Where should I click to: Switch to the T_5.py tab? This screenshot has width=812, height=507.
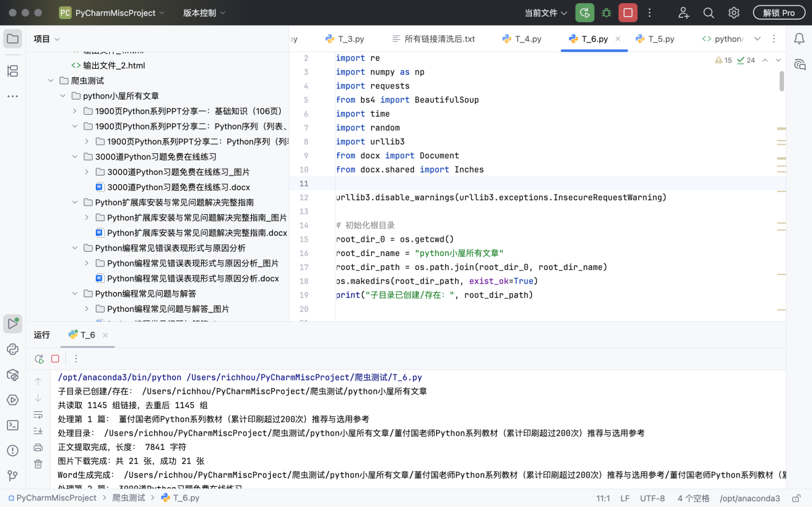(655, 39)
